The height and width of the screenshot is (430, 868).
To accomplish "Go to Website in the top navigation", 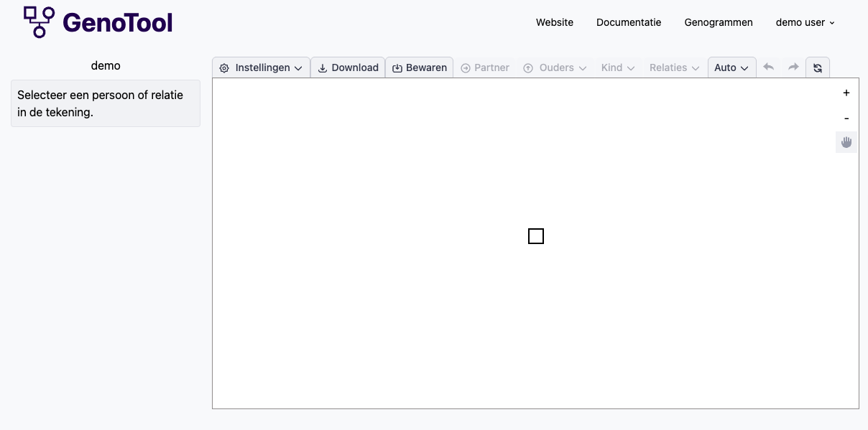I will pyautogui.click(x=555, y=22).
